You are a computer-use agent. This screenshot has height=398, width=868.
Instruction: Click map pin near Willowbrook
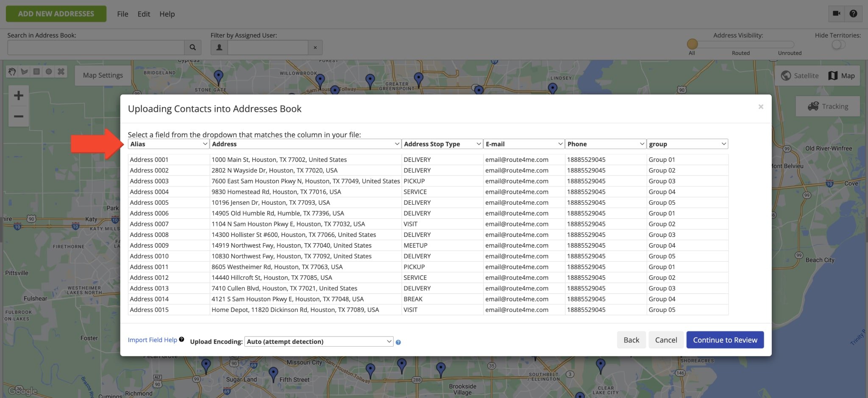pos(320,81)
